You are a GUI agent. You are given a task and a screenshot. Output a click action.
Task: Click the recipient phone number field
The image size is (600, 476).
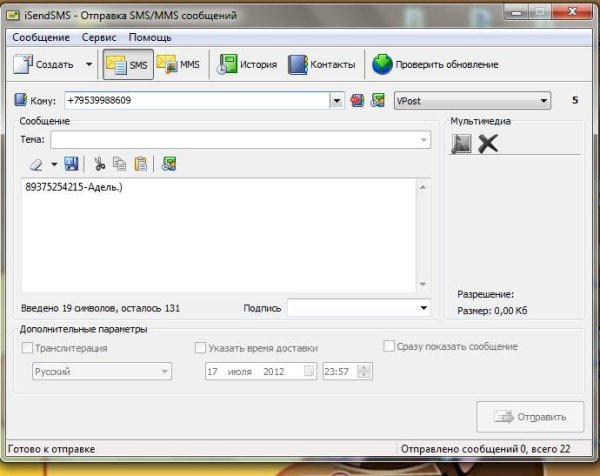(x=197, y=101)
